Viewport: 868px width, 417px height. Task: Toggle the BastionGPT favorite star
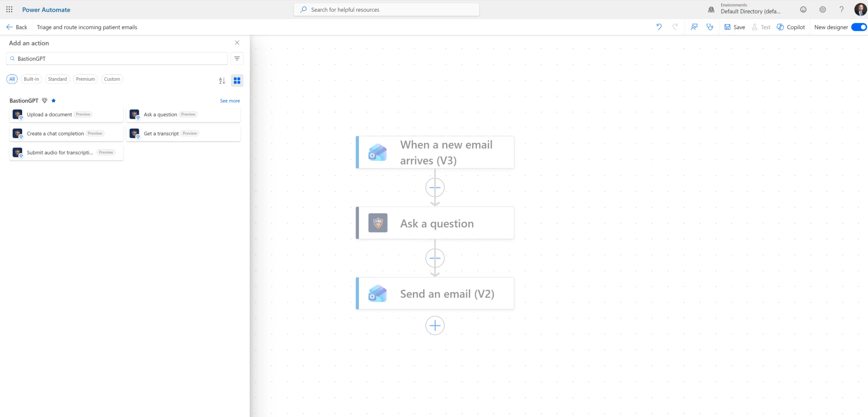click(x=53, y=100)
